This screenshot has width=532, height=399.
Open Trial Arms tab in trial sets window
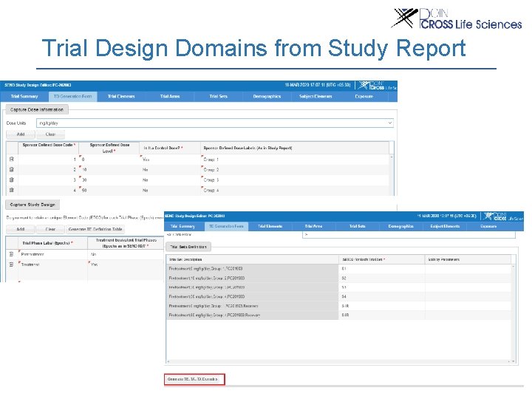pyautogui.click(x=314, y=226)
